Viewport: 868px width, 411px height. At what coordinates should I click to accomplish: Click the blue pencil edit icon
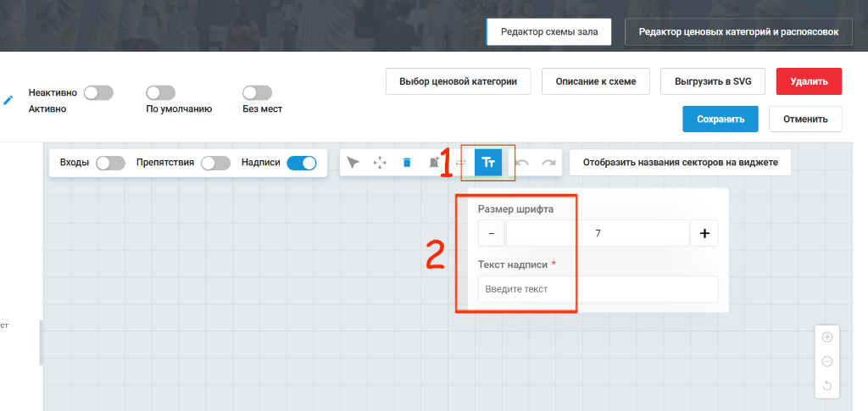8,100
